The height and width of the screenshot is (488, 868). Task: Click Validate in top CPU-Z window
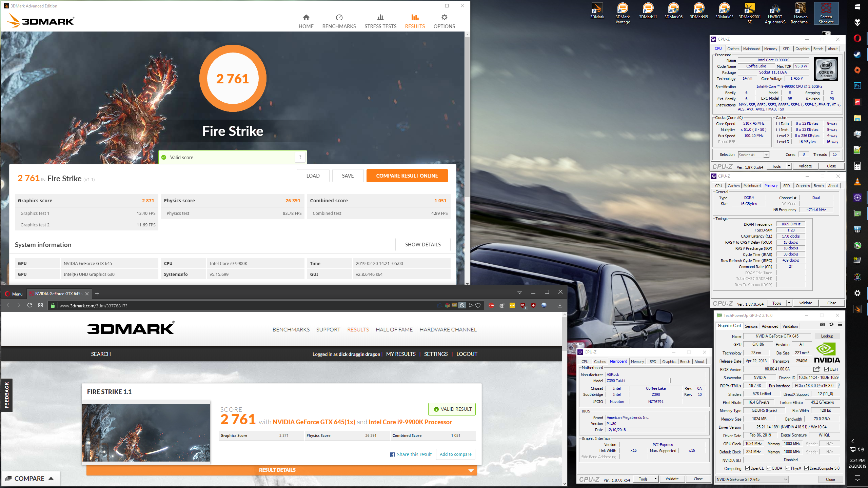805,166
